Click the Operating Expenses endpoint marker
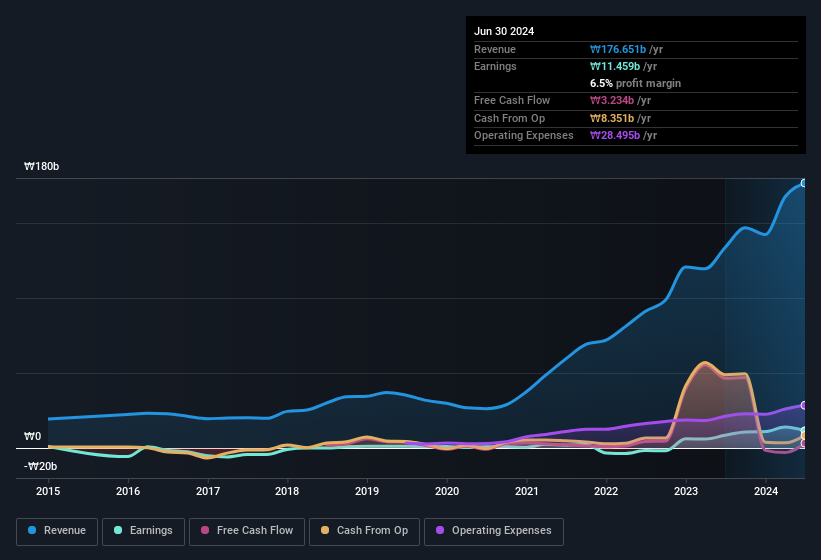 click(x=804, y=405)
